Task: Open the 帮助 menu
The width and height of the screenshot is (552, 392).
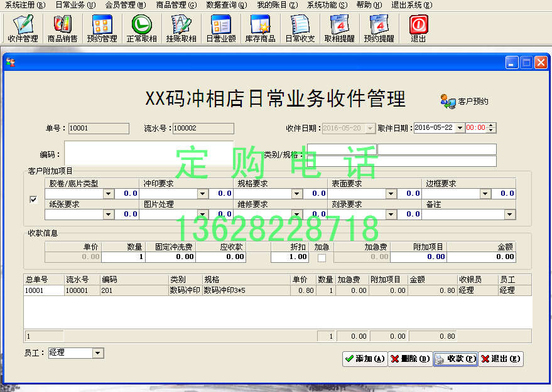Action: (369, 5)
